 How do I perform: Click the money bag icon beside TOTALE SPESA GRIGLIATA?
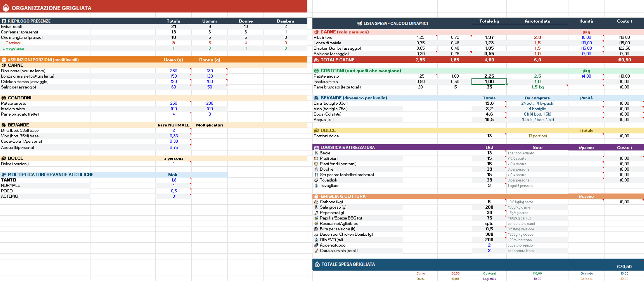[x=317, y=264]
